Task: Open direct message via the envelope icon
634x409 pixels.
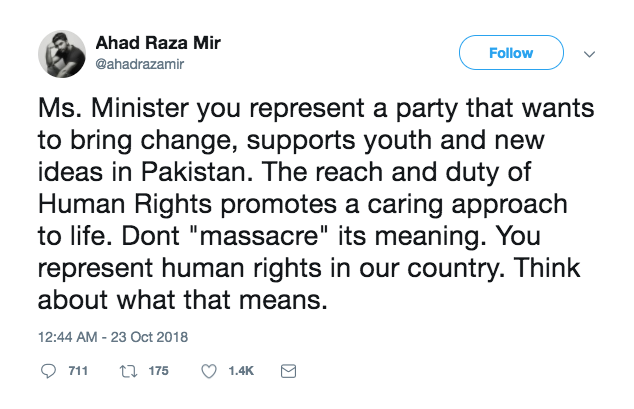Action: pyautogui.click(x=288, y=371)
